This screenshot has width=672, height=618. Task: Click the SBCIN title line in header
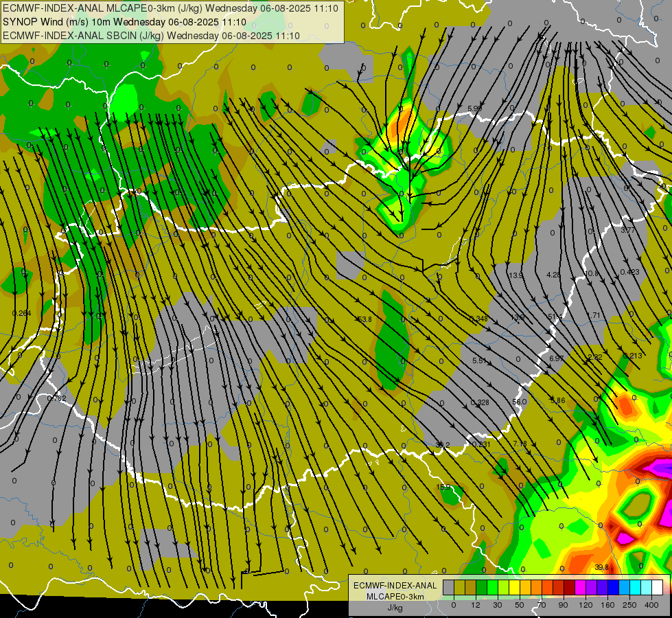[151, 36]
